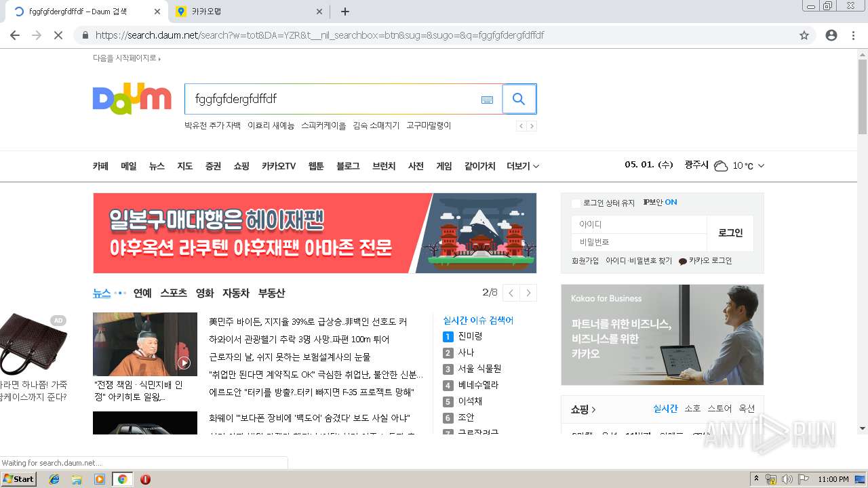
Task: Click the taskbar clock 11:00 PM
Action: [833, 479]
